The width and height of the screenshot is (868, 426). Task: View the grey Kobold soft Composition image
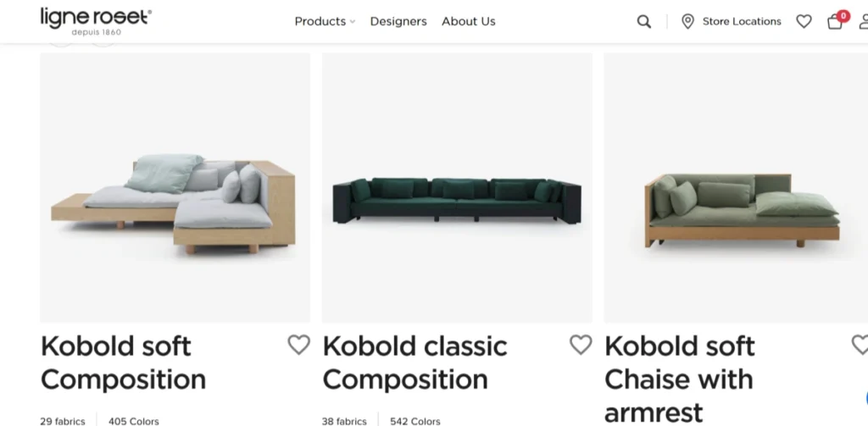(175, 188)
